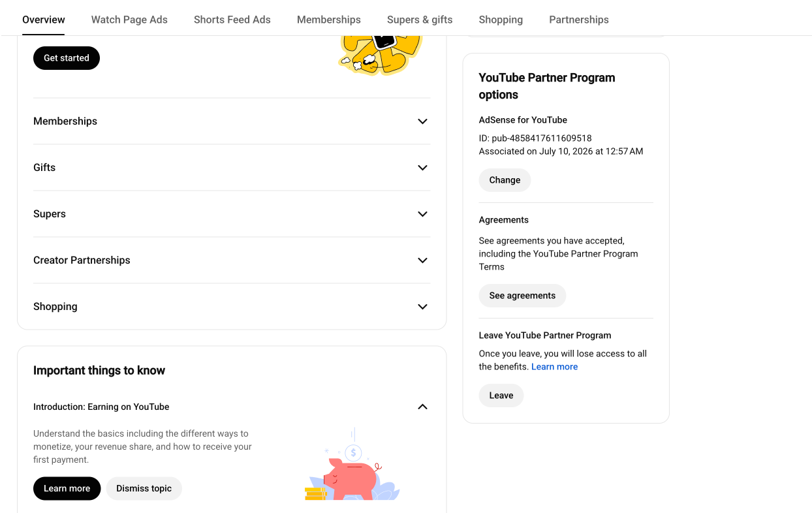Screen dimensions: 812x513
Task: Open the Watch Page Ads tab
Action: 129,20
